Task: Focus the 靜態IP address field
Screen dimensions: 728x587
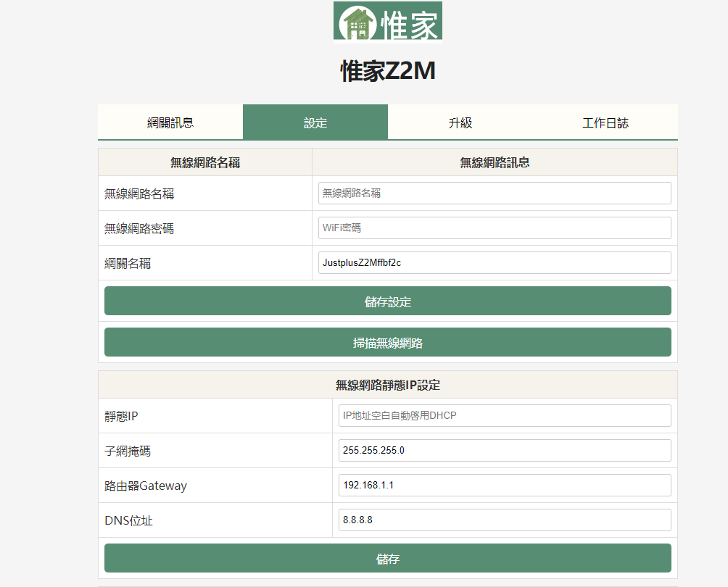Action: (505, 415)
